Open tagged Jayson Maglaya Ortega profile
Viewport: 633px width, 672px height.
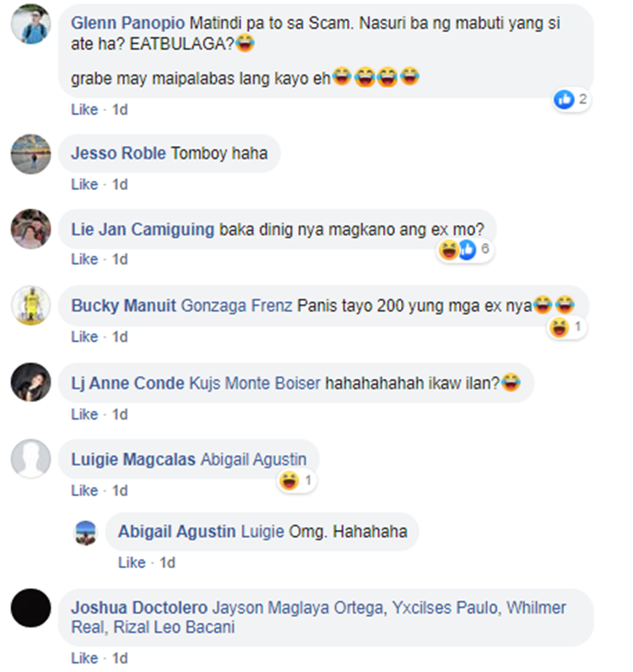click(x=298, y=608)
